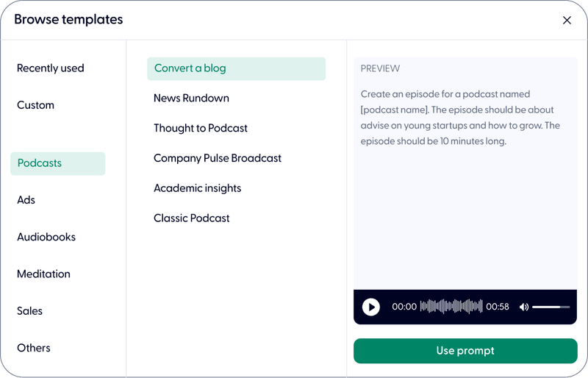This screenshot has height=378, width=588.
Task: Go to Meditation templates
Action: (x=44, y=274)
